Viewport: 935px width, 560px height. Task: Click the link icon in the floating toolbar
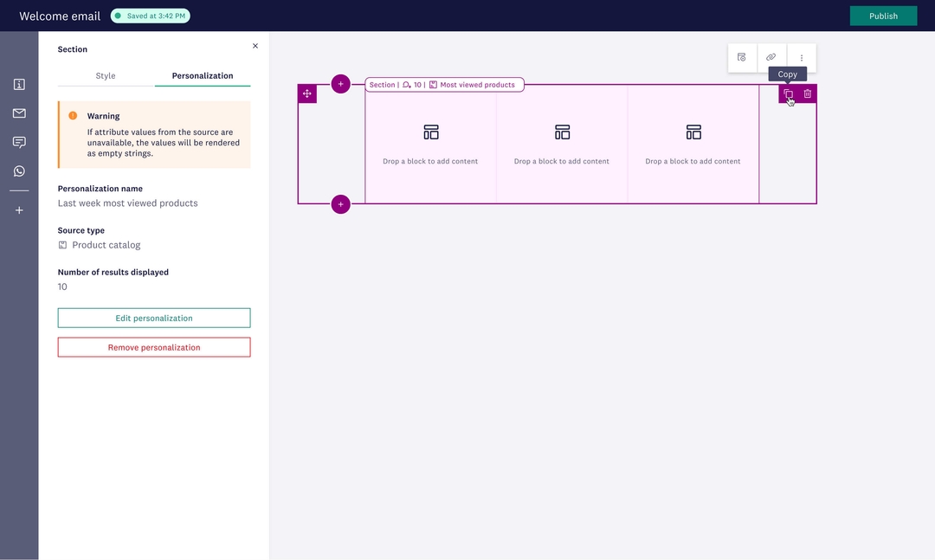coord(771,57)
